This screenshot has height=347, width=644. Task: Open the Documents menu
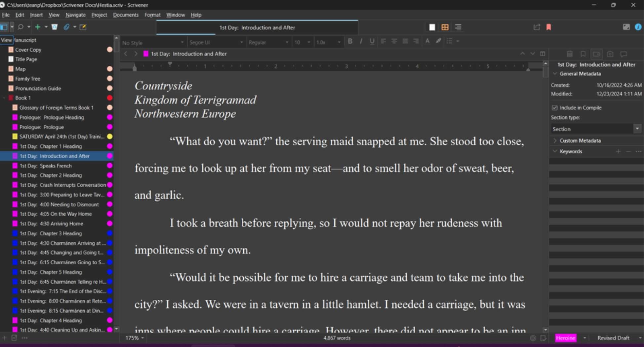click(x=126, y=15)
